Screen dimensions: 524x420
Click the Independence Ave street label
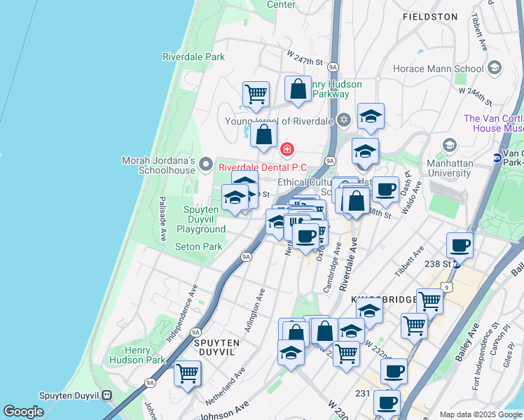click(x=182, y=313)
